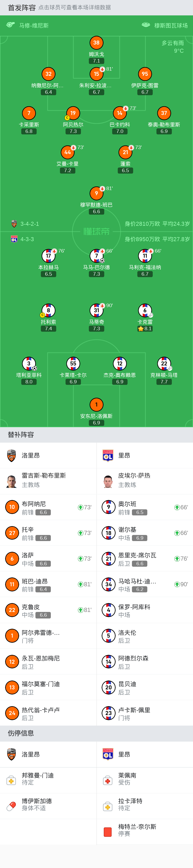Screen dimensions: 193x868
Task: Tap 塔利亚菲科's number 3 jersey icon
Action: pyautogui.click(x=29, y=363)
